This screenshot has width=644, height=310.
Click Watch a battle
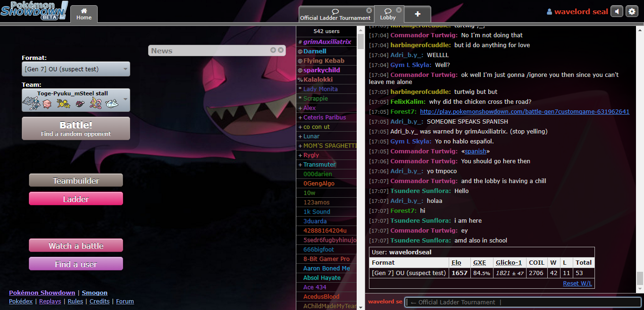[x=76, y=245]
